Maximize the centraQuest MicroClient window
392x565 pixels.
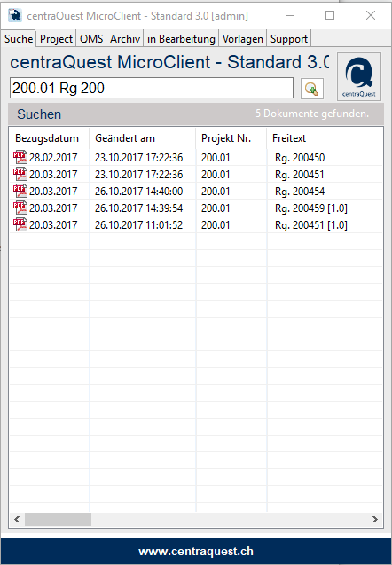coord(330,15)
